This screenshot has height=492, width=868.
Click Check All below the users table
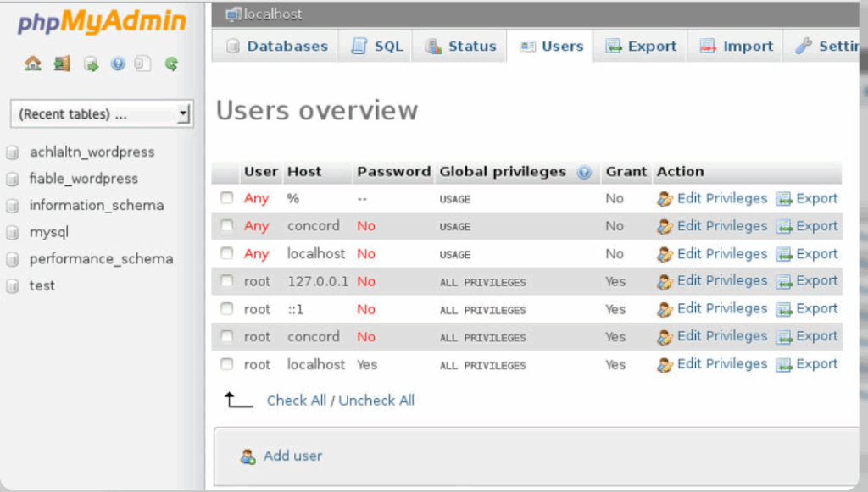[297, 400]
